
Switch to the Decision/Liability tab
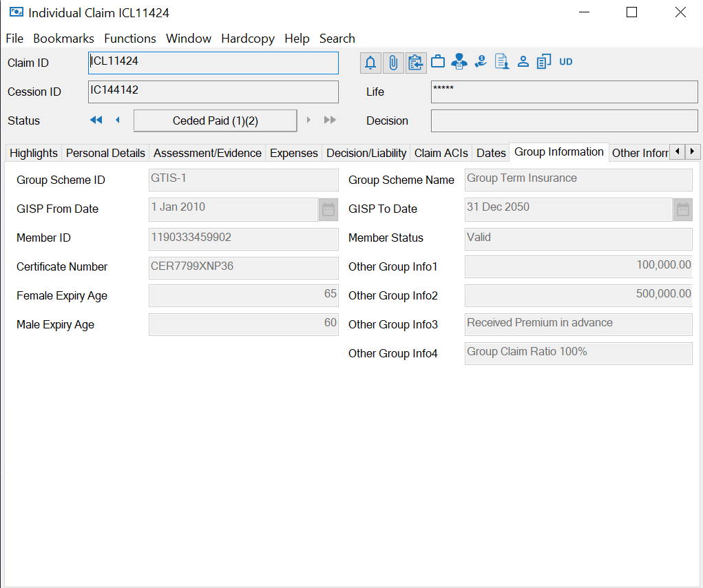[366, 153]
